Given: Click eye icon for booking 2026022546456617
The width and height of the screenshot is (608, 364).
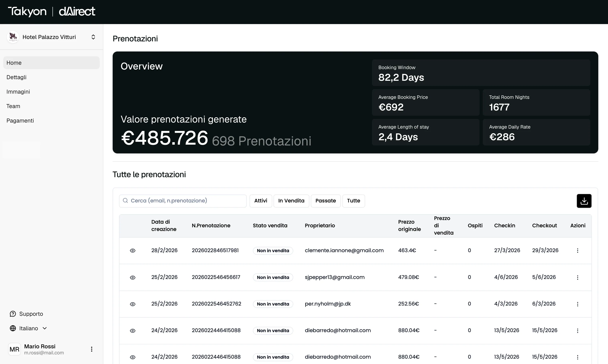Looking at the screenshot, I should coord(132,277).
